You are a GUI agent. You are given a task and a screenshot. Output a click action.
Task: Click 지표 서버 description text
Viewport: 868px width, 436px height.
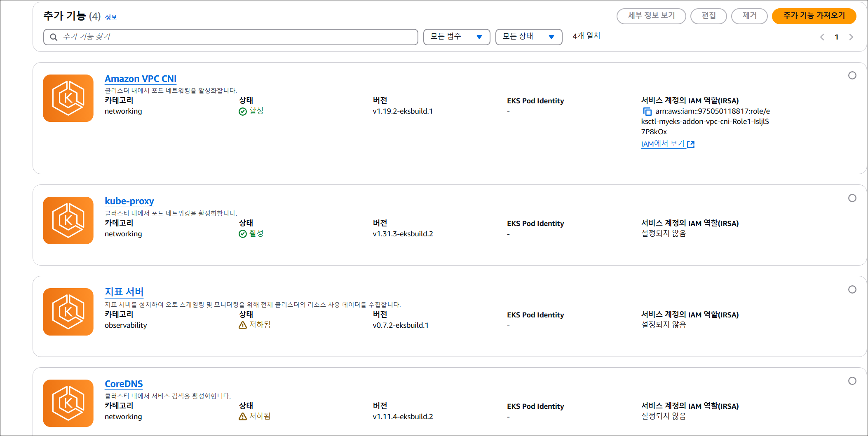[x=253, y=305]
